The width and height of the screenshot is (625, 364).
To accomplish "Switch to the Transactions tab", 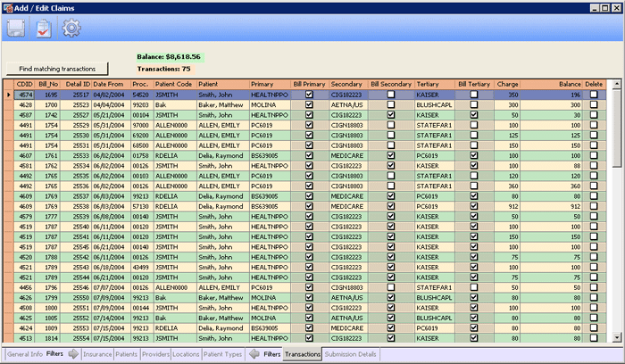I will pos(302,354).
